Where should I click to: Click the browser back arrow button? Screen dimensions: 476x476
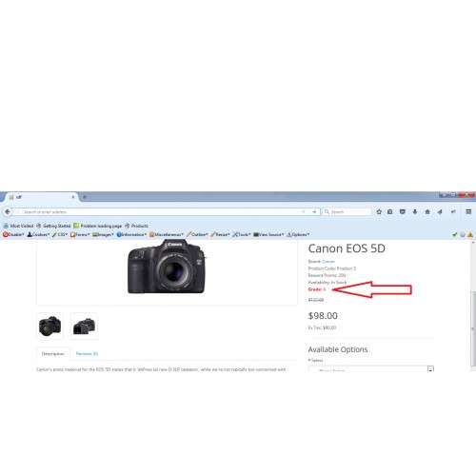tap(8, 211)
